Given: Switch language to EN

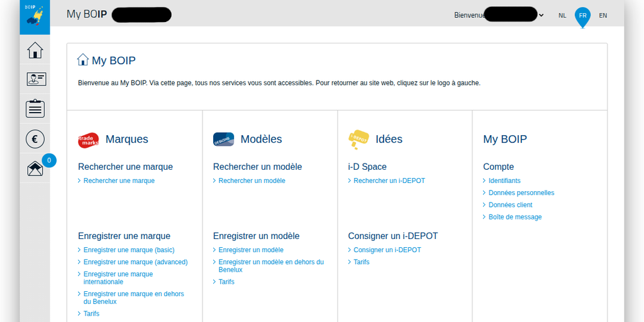Looking at the screenshot, I should [x=603, y=16].
